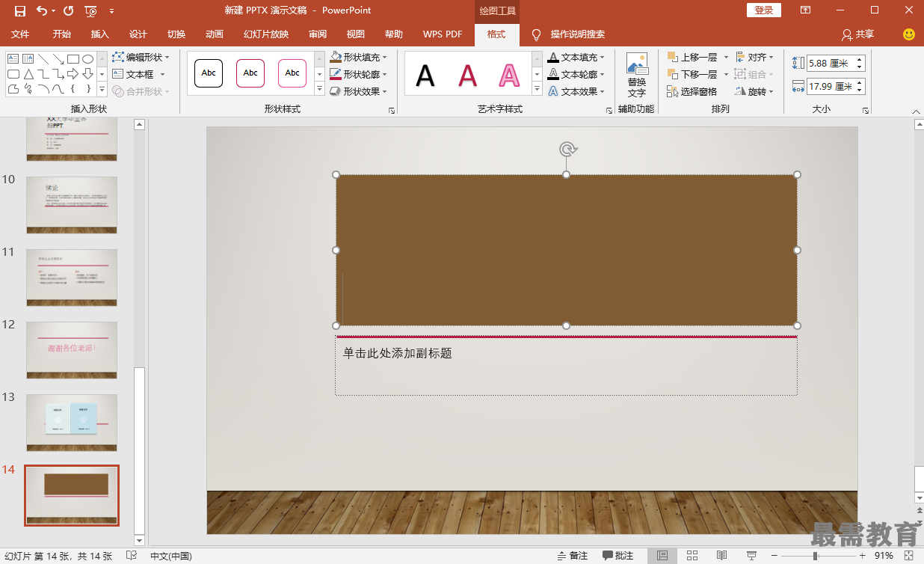Open the 对齐 (Align) dropdown

(754, 57)
